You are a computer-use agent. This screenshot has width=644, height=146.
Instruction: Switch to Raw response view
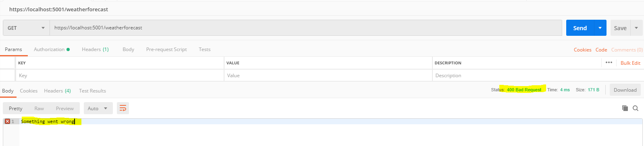(x=39, y=108)
